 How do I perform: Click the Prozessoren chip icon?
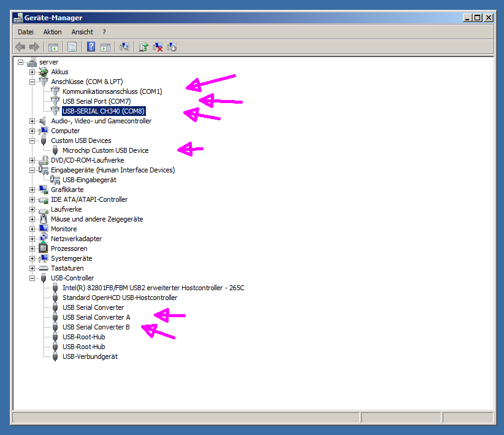44,248
